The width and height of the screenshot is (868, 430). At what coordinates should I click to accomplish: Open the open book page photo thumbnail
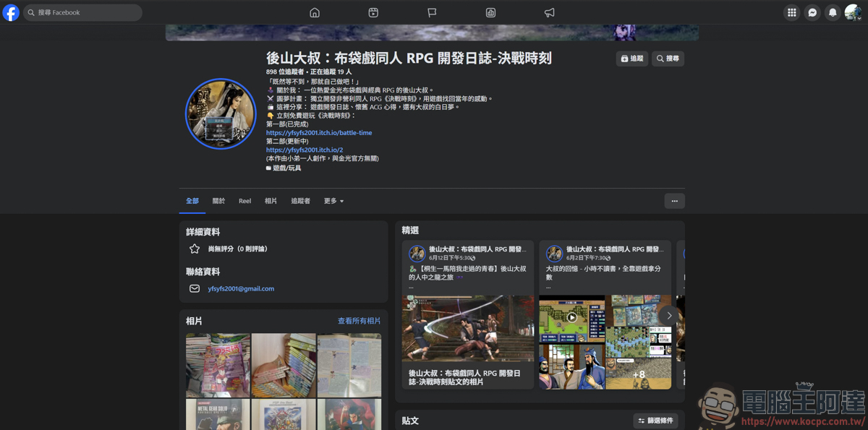point(349,365)
